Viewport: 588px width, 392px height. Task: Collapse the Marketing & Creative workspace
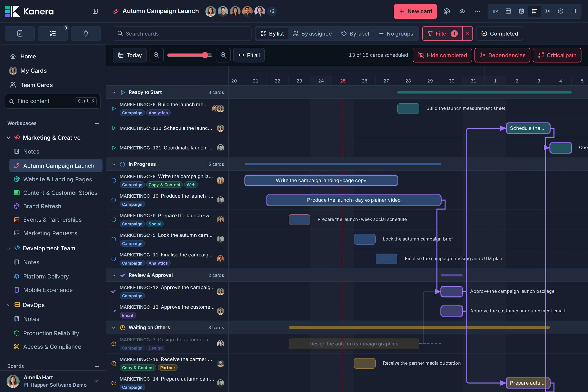point(9,138)
